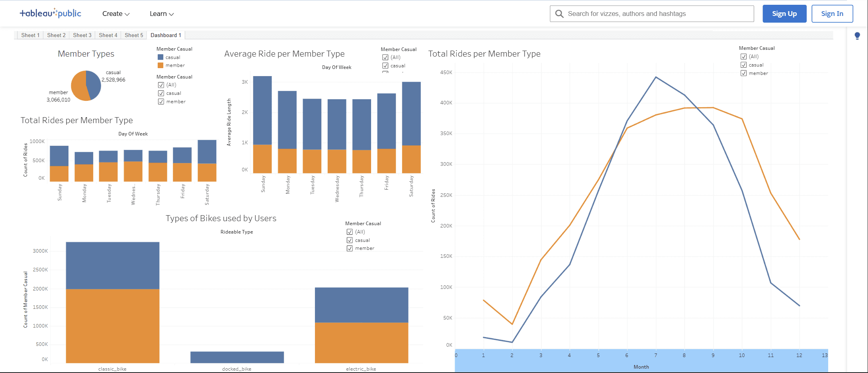Toggle '(All)' in Types of Bikes filter

[x=350, y=232]
